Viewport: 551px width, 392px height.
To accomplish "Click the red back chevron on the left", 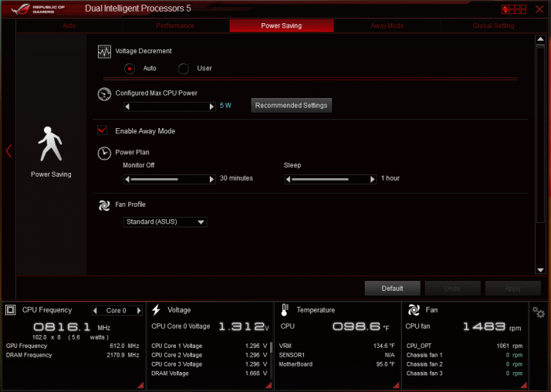I will click(8, 151).
